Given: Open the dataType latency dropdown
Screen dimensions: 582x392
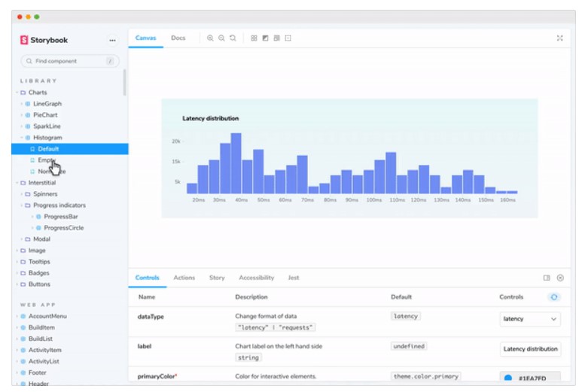Looking at the screenshot, I should click(x=530, y=319).
